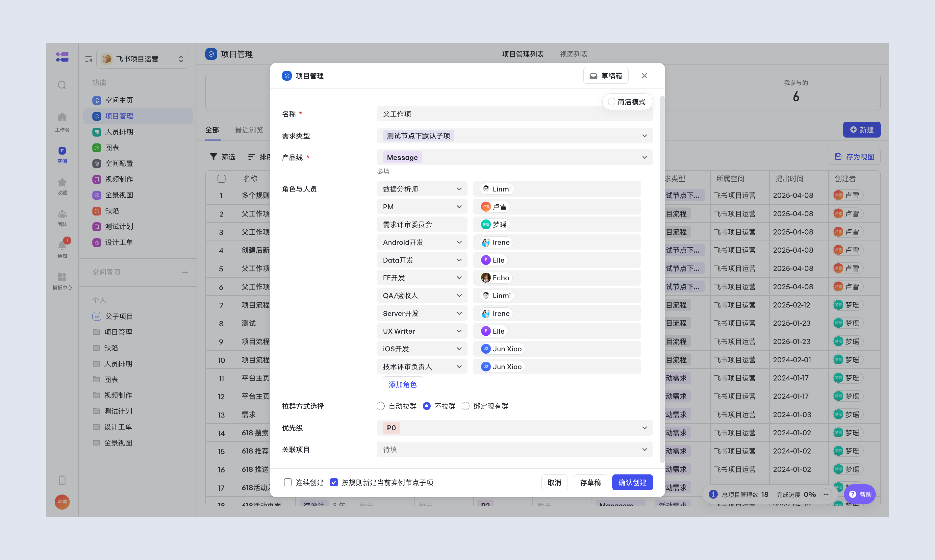Click the Feishu Project logo icon

pos(62,57)
